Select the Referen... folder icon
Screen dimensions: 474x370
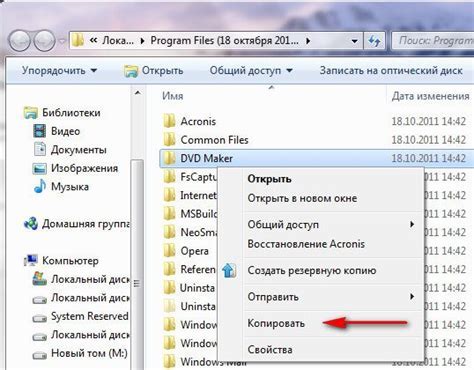point(169,269)
